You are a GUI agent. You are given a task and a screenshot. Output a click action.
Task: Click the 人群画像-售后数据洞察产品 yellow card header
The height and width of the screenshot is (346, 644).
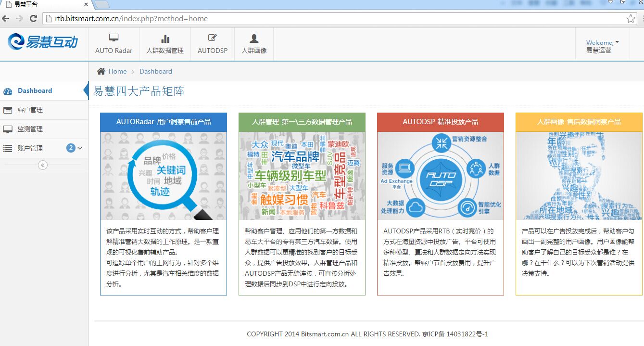tap(579, 122)
